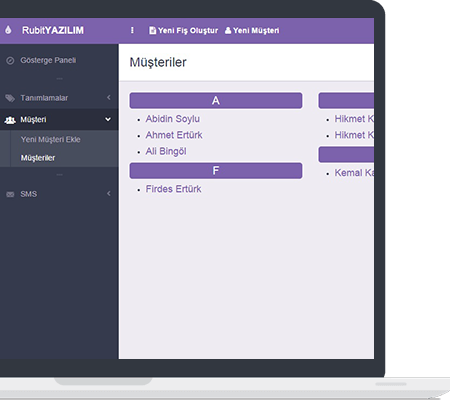Image resolution: width=450 pixels, height=400 pixels.
Task: Open customer Abidin Soylu
Action: pos(173,119)
